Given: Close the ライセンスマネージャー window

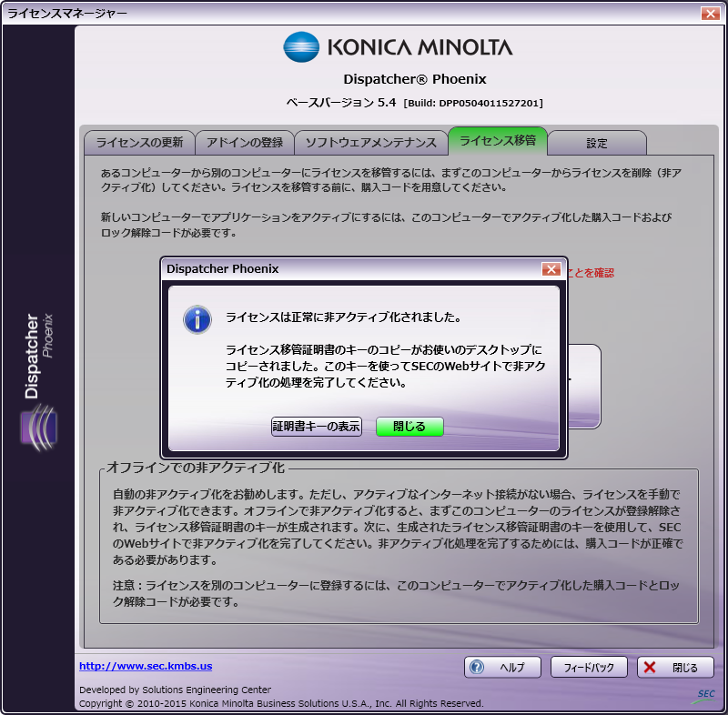Looking at the screenshot, I should coord(711,14).
